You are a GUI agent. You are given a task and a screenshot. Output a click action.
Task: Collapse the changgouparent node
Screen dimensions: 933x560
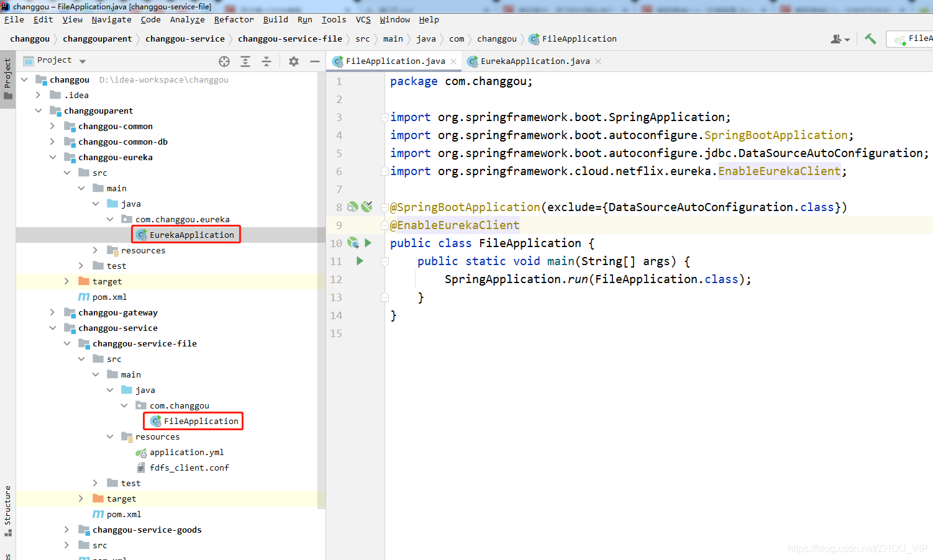39,111
